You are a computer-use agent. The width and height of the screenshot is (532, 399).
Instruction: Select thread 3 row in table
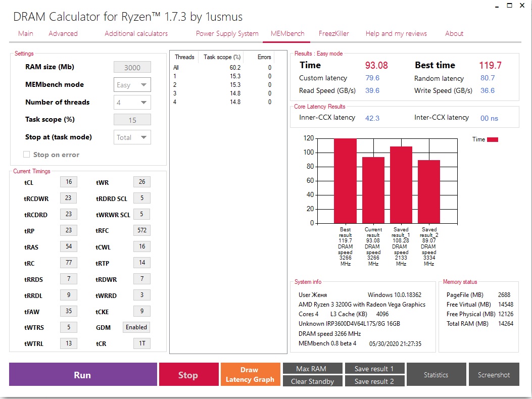tap(222, 93)
